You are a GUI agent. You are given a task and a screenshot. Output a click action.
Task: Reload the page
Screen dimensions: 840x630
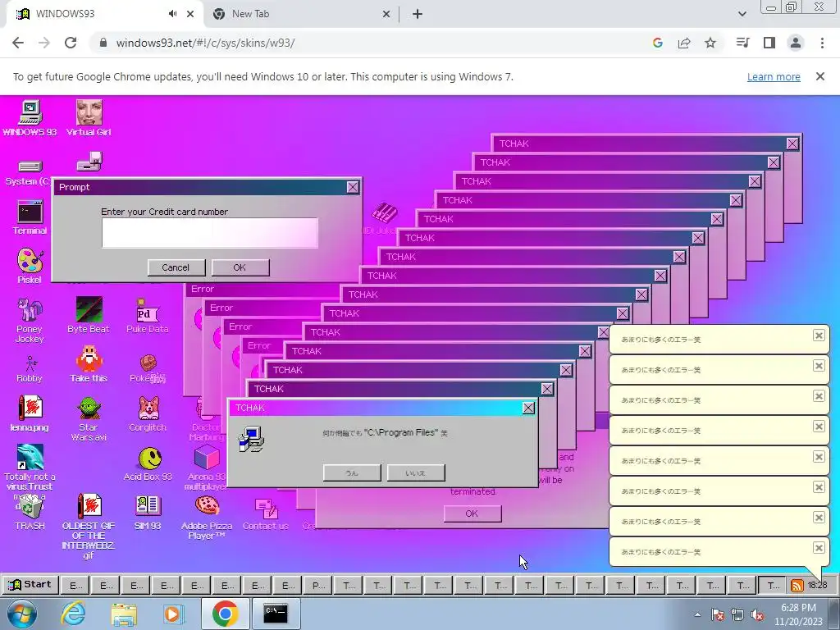(x=71, y=43)
